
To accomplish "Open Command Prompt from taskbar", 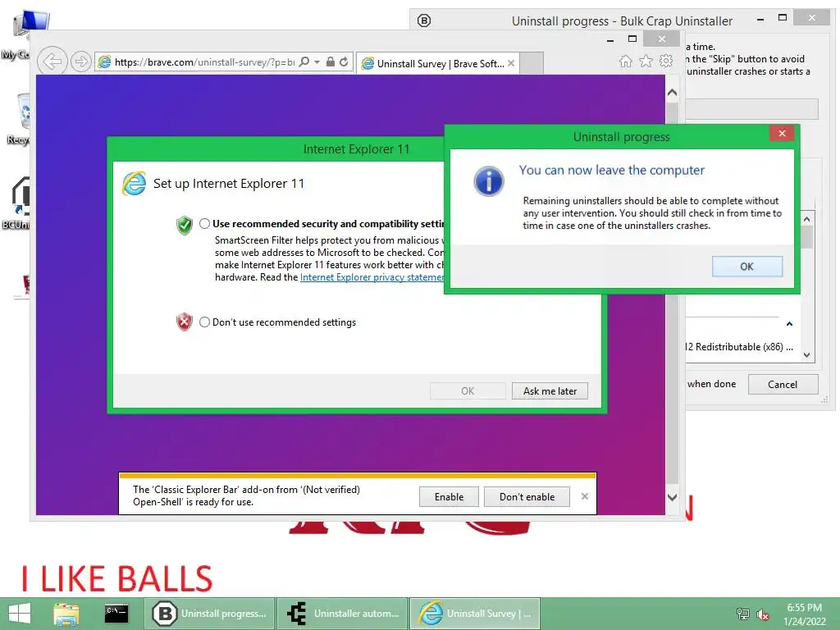I will tap(116, 614).
